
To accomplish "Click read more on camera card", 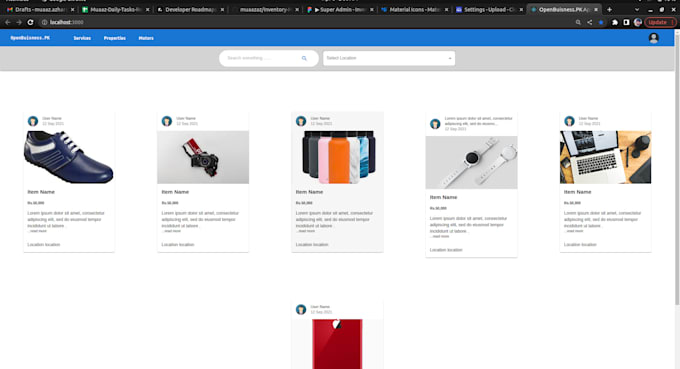I will (171, 231).
